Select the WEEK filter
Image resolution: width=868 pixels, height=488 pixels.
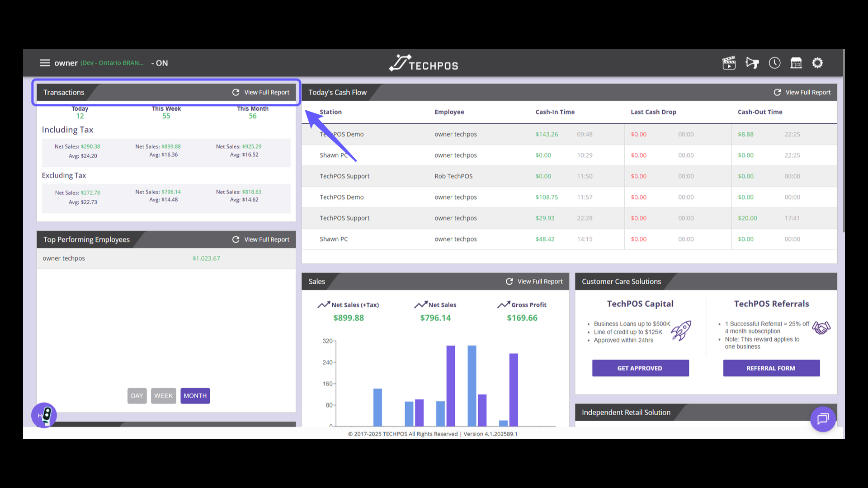coord(164,396)
